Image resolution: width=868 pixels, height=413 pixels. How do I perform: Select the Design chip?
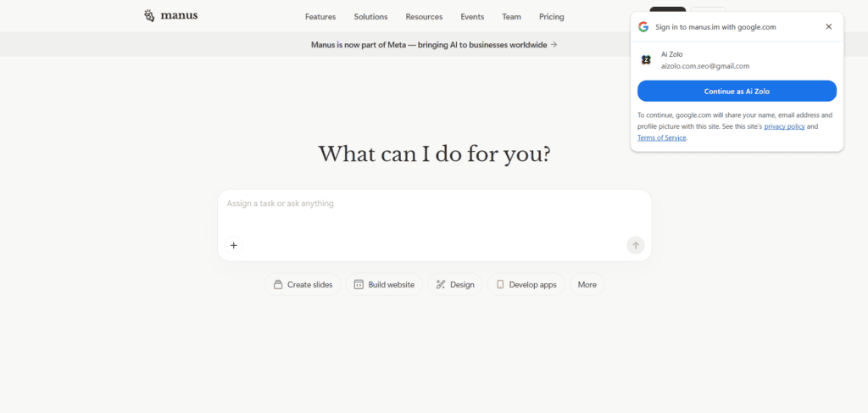coord(455,285)
